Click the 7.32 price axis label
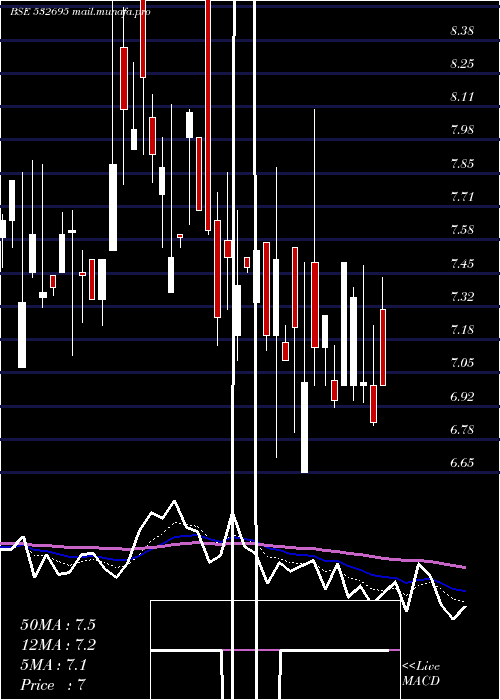The width and height of the screenshot is (500, 700). pyautogui.click(x=462, y=296)
